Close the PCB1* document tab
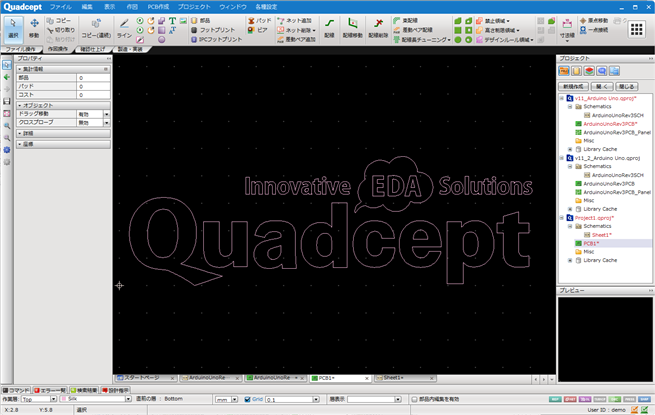This screenshot has width=655, height=415. pyautogui.click(x=367, y=378)
